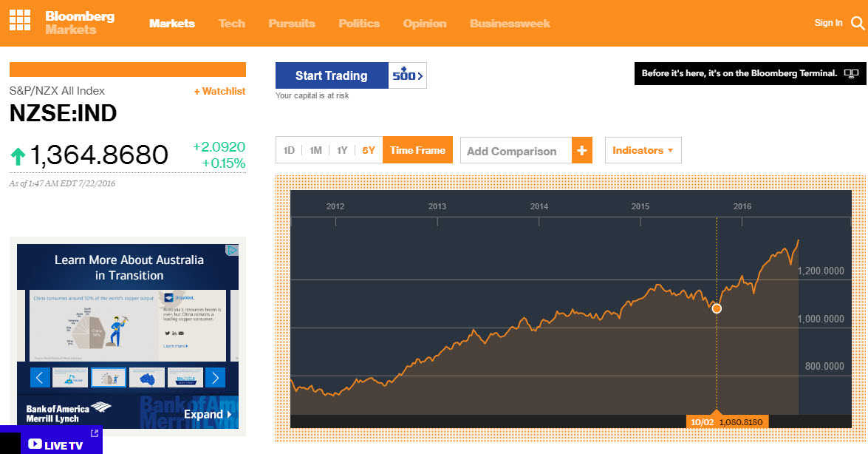Click the 2013 year label on chart
This screenshot has width=868, height=454.
(x=437, y=206)
